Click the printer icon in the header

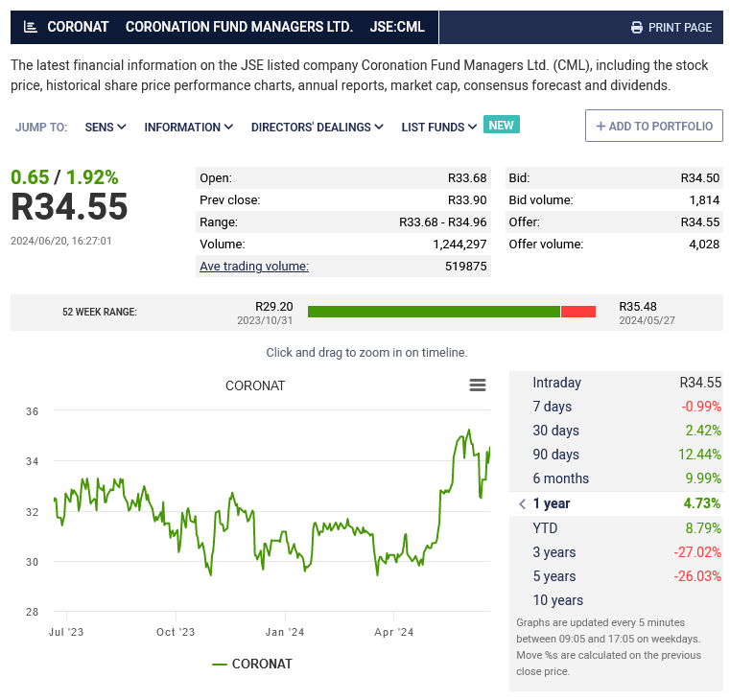[636, 28]
